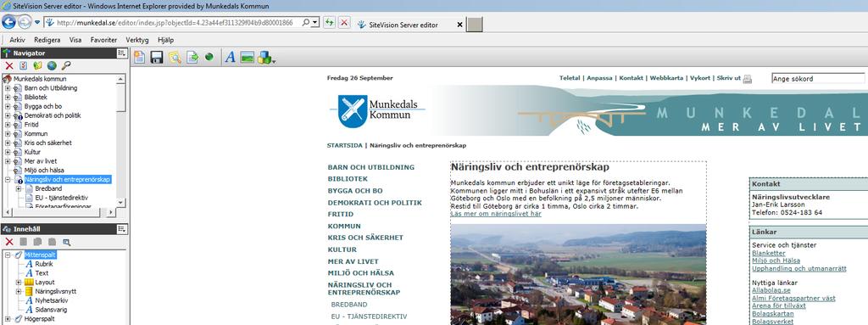Click the new page toolbar icon
868x325 pixels.
click(139, 57)
